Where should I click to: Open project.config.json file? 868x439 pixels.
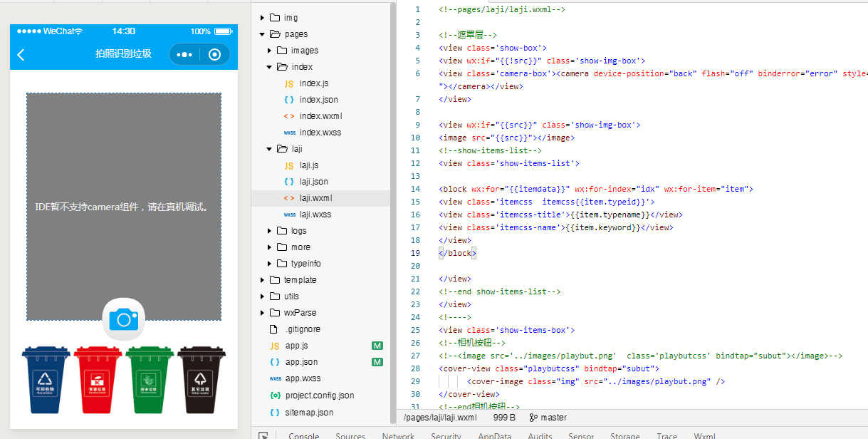[x=320, y=396]
